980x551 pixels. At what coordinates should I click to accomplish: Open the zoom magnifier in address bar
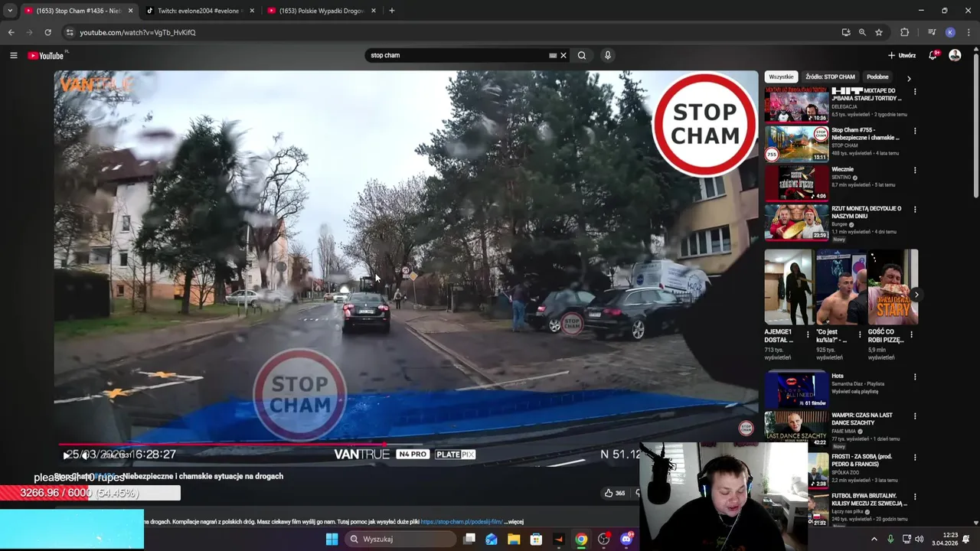click(862, 32)
